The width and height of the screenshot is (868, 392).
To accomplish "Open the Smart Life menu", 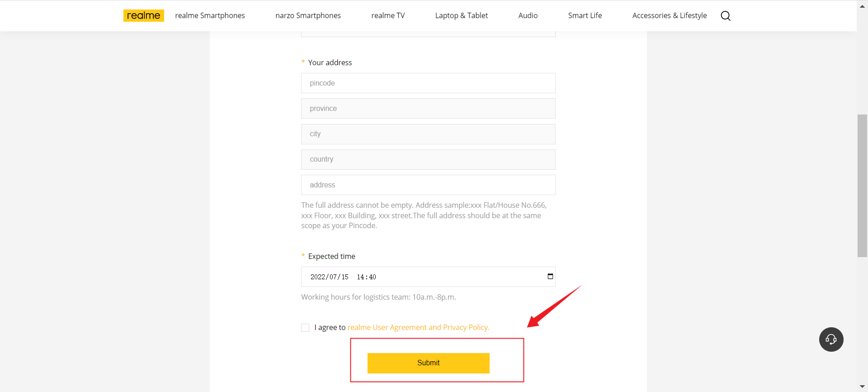I will pos(585,15).
